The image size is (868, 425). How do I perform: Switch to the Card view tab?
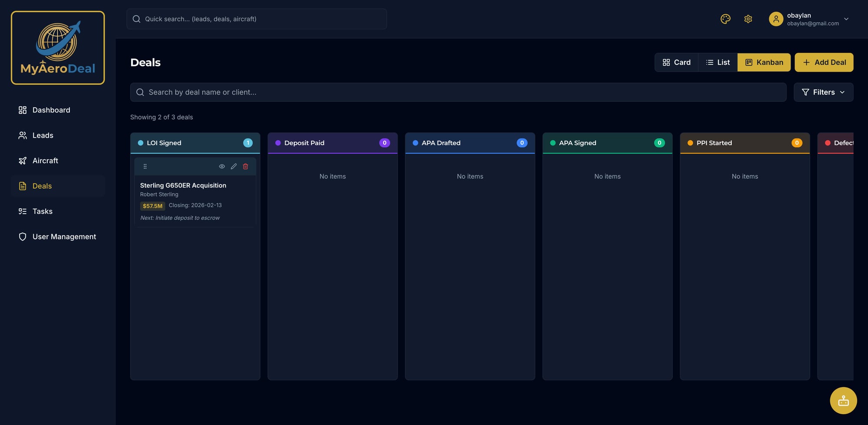pos(676,62)
